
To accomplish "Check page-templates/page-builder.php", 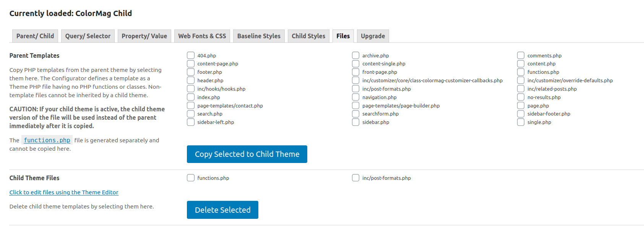I will coord(355,105).
